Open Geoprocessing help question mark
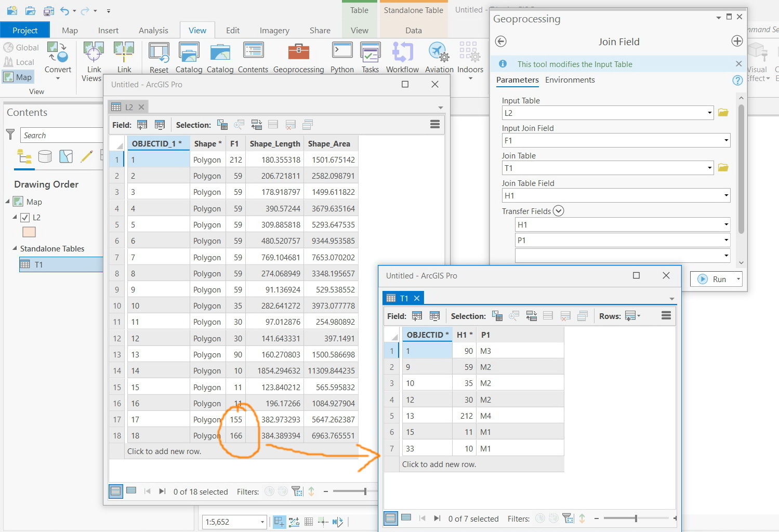Screen dimensions: 779x532 [737, 80]
